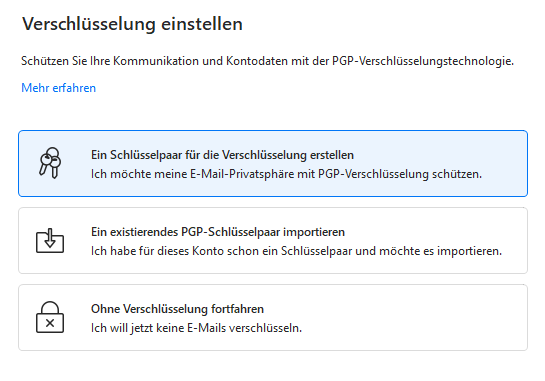Select "Ein existierendes PGP-Schlüsselpaar importieren"
545x381 pixels.
point(218,232)
